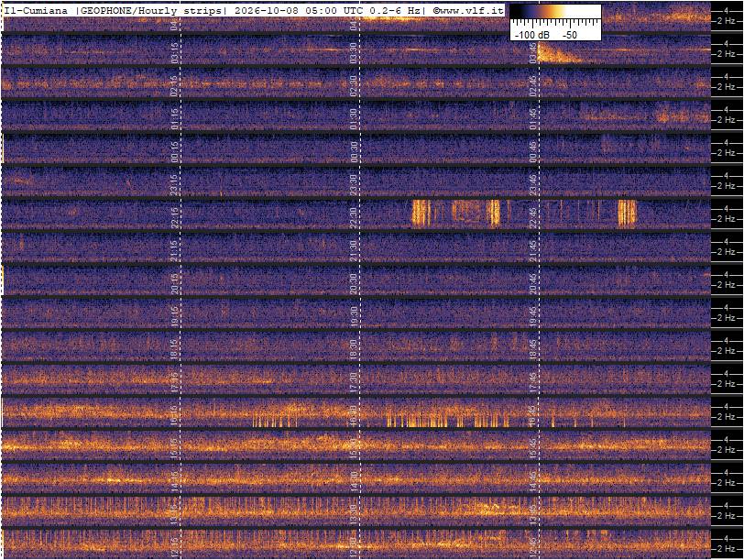Click the 21:30 time label
Screen dimensions: 744x560
coord(353,251)
